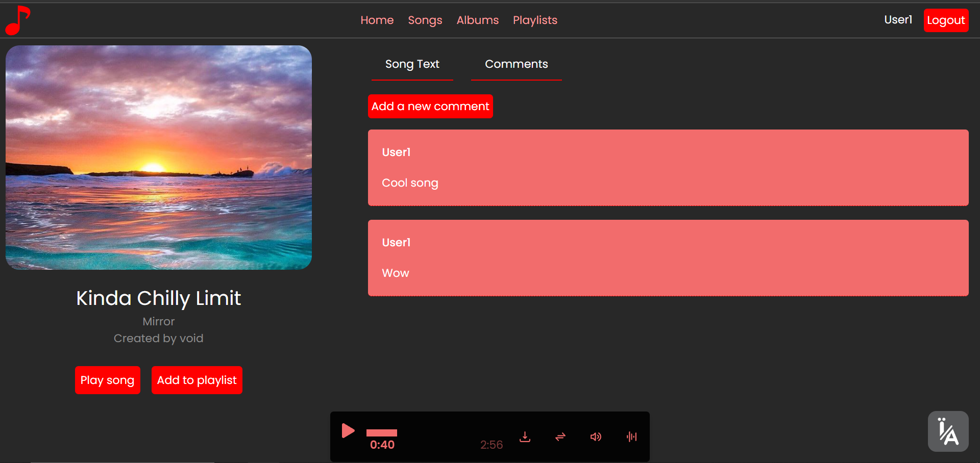
Task: Open the Playlists page
Action: (535, 20)
